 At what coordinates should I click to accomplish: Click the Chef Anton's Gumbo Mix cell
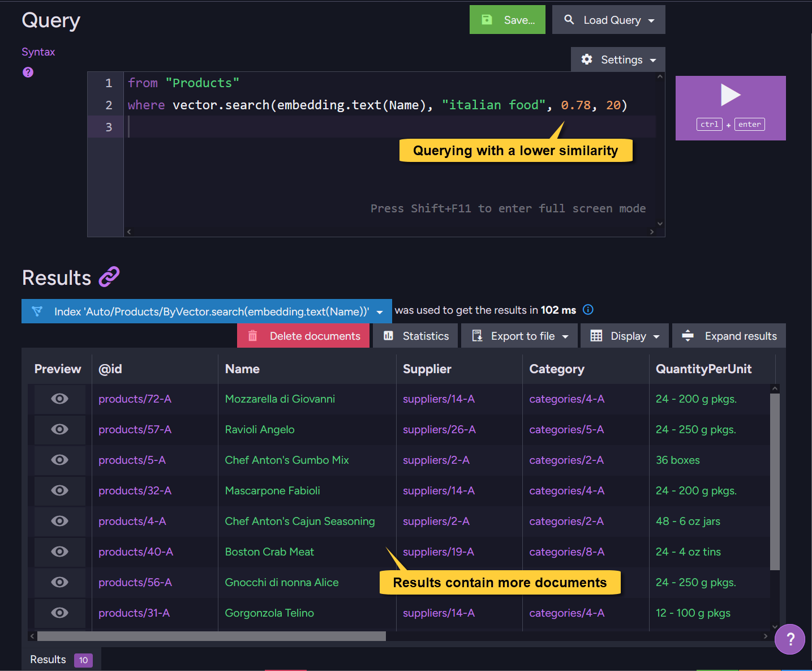(287, 460)
